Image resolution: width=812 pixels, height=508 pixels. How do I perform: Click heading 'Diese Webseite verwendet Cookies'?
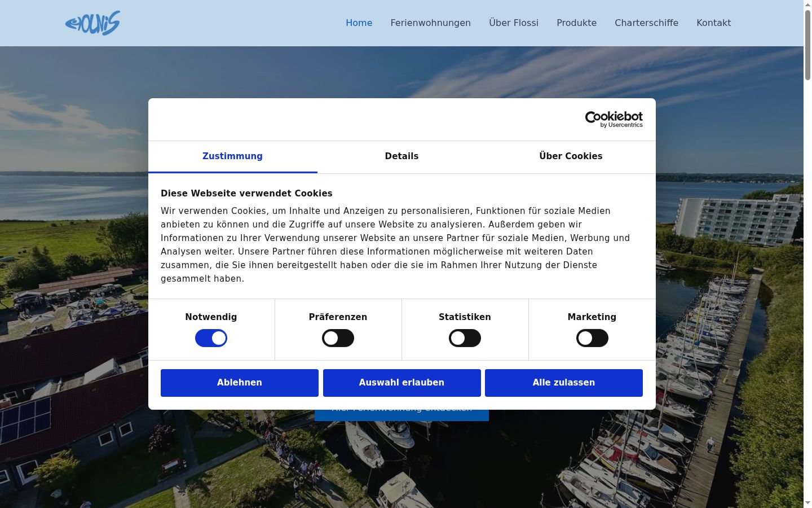click(x=246, y=193)
